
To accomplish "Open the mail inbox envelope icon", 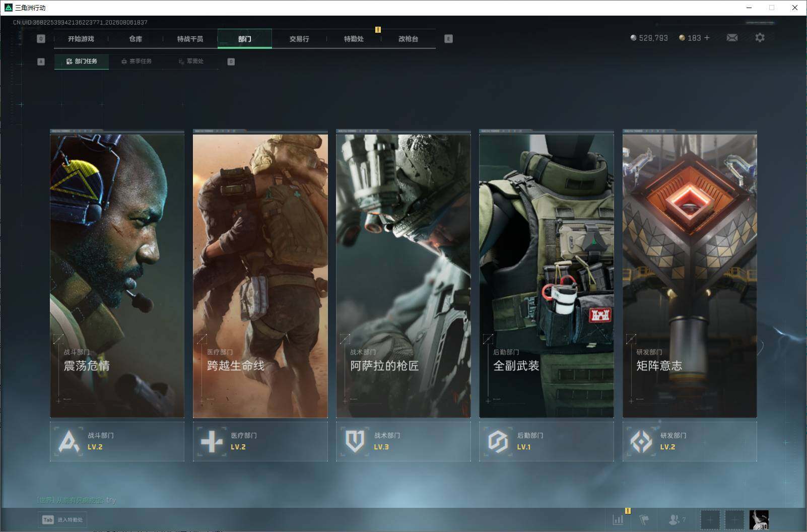I will pyautogui.click(x=732, y=38).
